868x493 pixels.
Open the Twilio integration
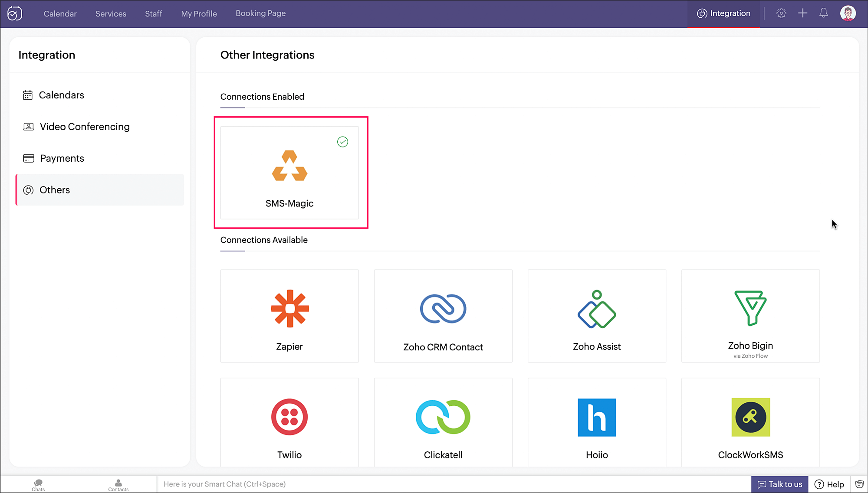(x=289, y=422)
